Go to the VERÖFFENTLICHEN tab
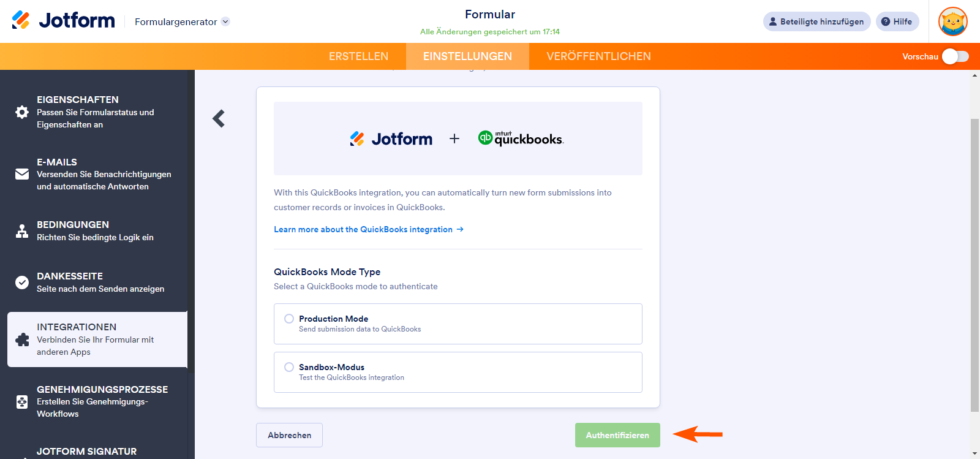This screenshot has width=980, height=459. pos(599,56)
